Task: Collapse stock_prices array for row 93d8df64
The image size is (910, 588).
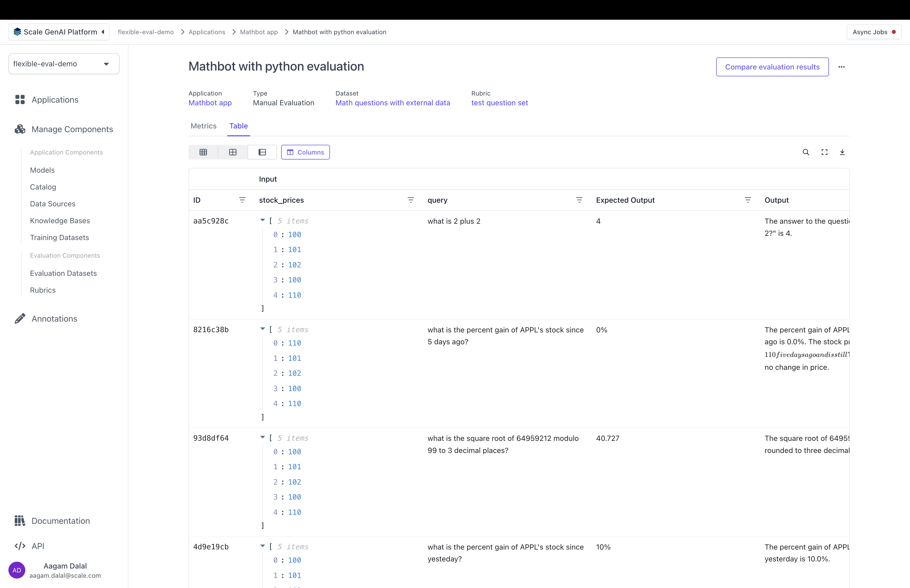Action: point(262,437)
